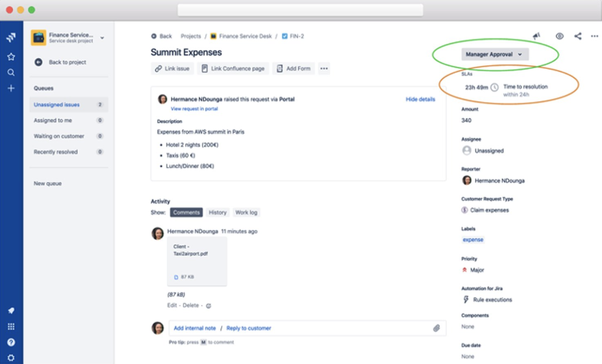602x364 pixels.
Task: Click the plus create icon in sidebar
Action: (11, 88)
